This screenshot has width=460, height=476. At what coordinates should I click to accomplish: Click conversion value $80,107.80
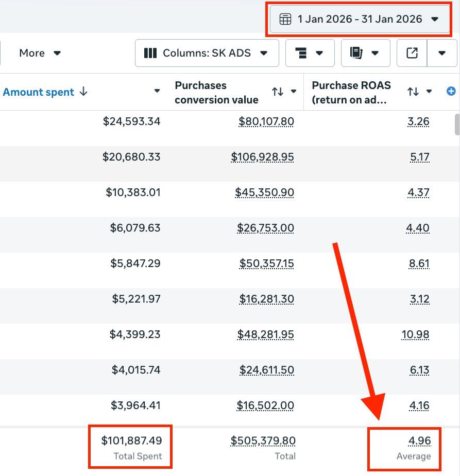266,121
